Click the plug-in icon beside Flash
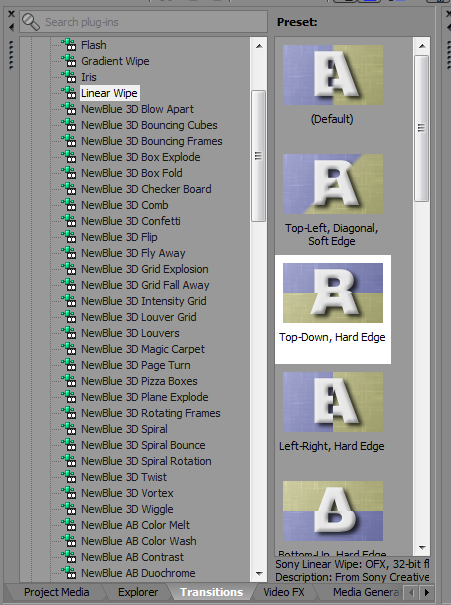This screenshot has width=451, height=605. pyautogui.click(x=69, y=45)
